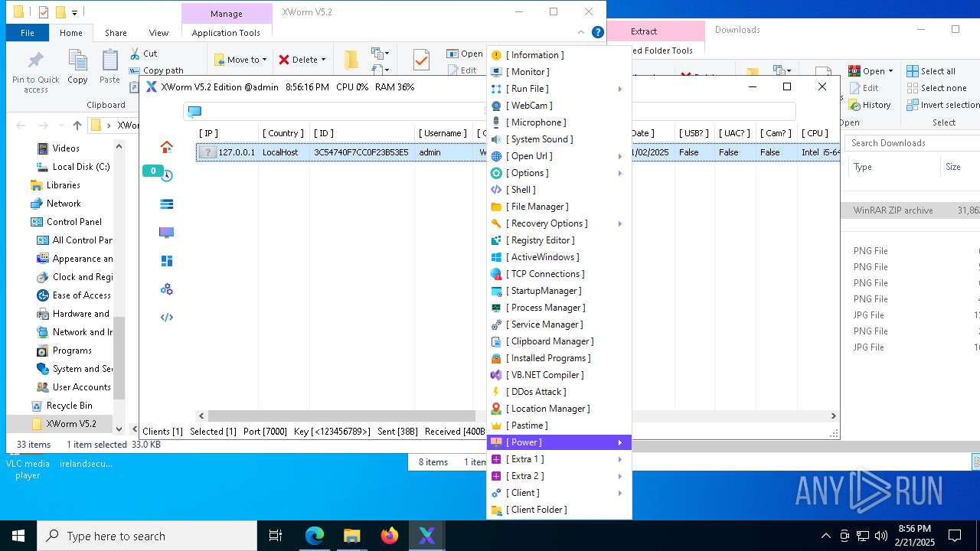This screenshot has height=551, width=980.
Task: Click the Monitor entry's screen icon
Action: [496, 72]
